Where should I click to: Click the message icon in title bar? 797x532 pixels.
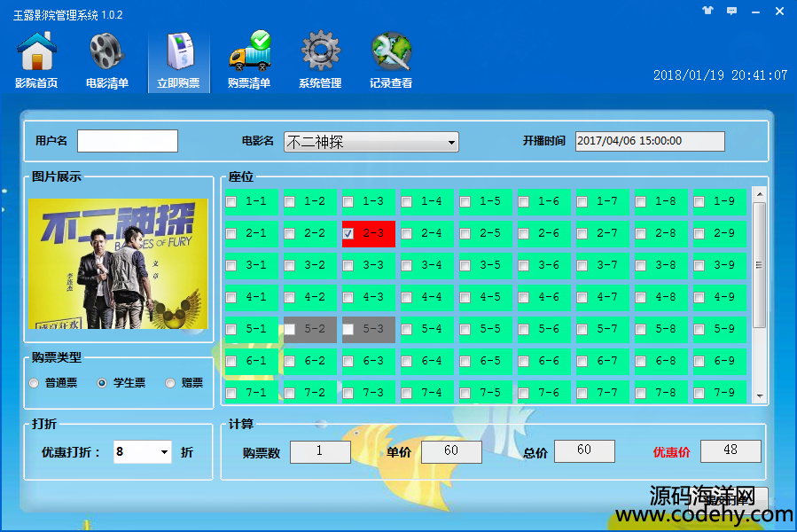tap(732, 12)
